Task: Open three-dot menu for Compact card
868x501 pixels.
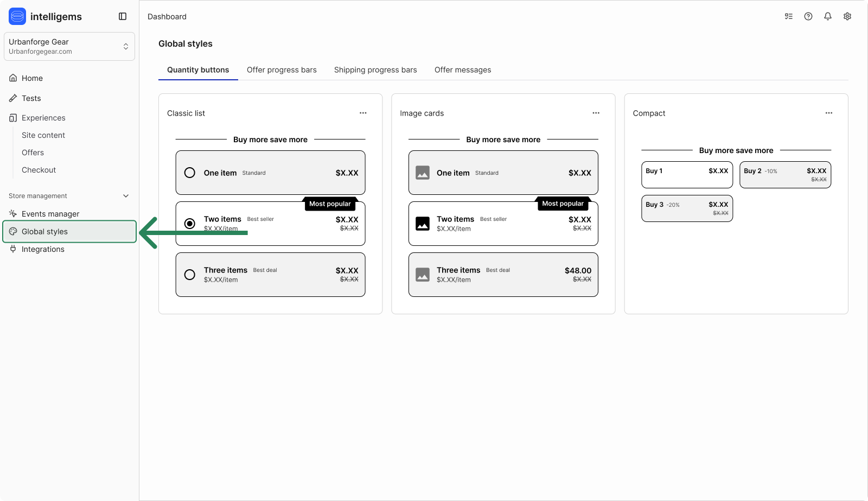Action: pyautogui.click(x=828, y=113)
